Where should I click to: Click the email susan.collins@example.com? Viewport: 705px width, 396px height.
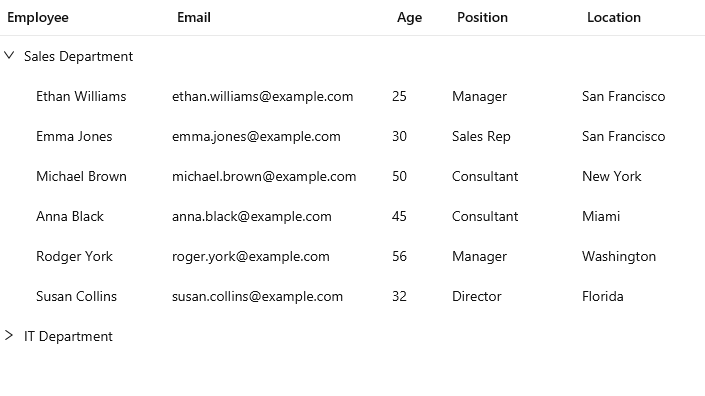pyautogui.click(x=257, y=296)
